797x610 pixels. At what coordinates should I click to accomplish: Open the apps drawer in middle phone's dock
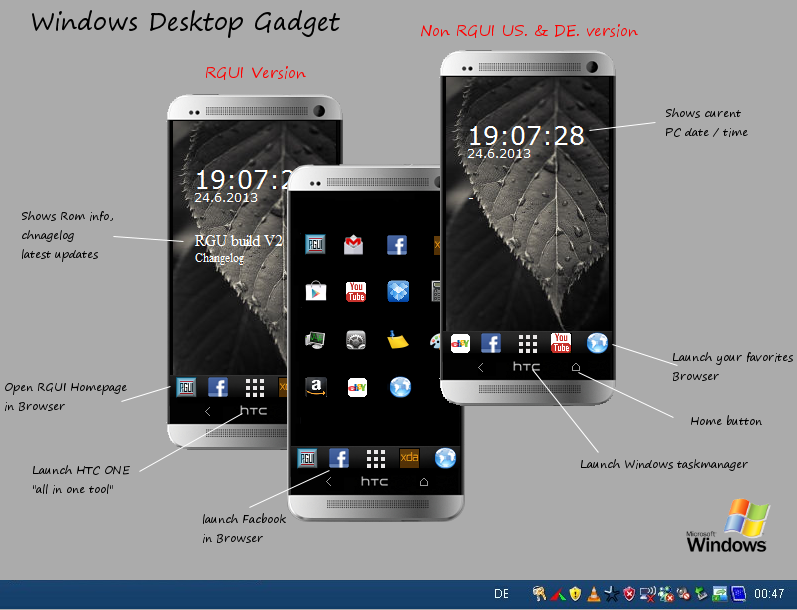click(x=376, y=459)
